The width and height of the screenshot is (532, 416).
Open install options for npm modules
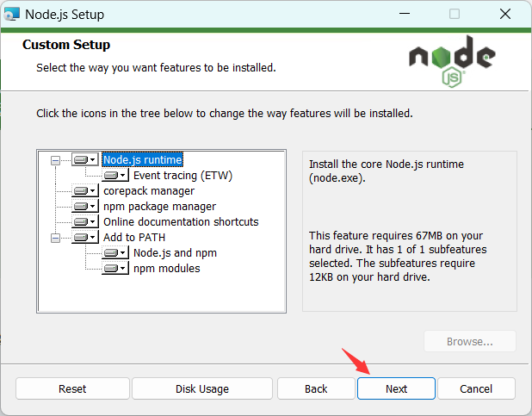115,268
